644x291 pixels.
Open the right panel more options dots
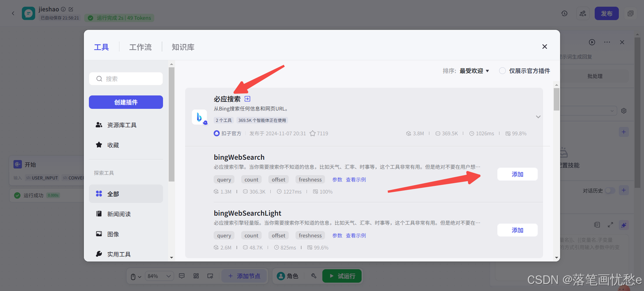pos(607,42)
